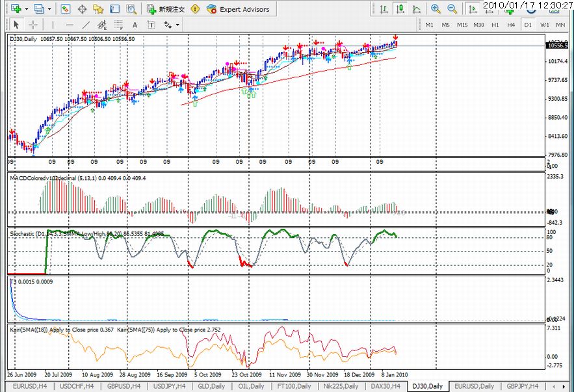
Task: Switch to GBPUSD,H4 chart tab
Action: pyautogui.click(x=124, y=386)
